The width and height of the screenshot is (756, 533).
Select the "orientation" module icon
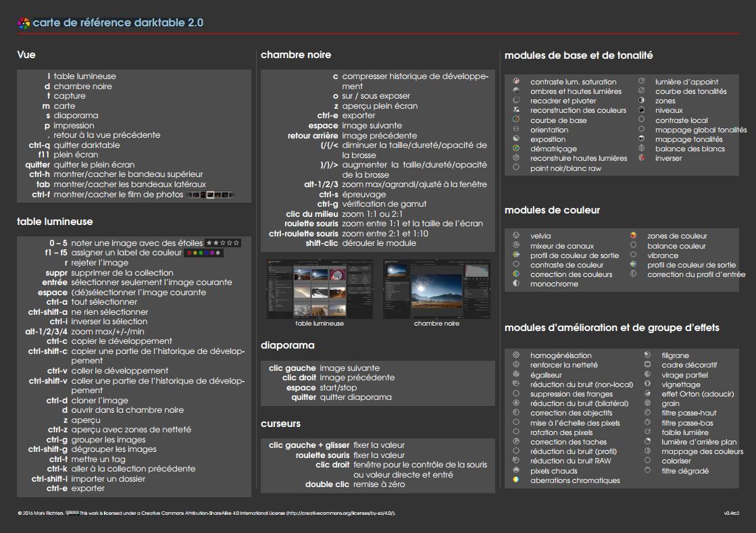coord(516,129)
